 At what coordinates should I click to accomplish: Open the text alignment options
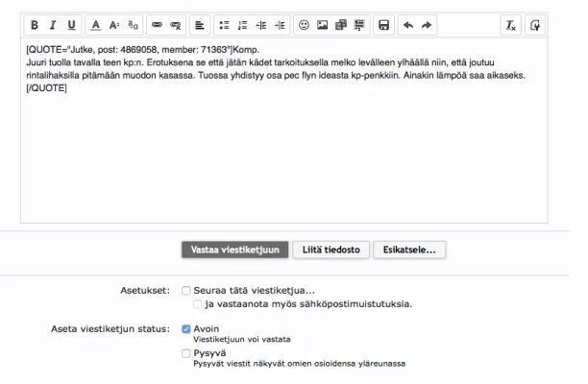[x=200, y=25]
